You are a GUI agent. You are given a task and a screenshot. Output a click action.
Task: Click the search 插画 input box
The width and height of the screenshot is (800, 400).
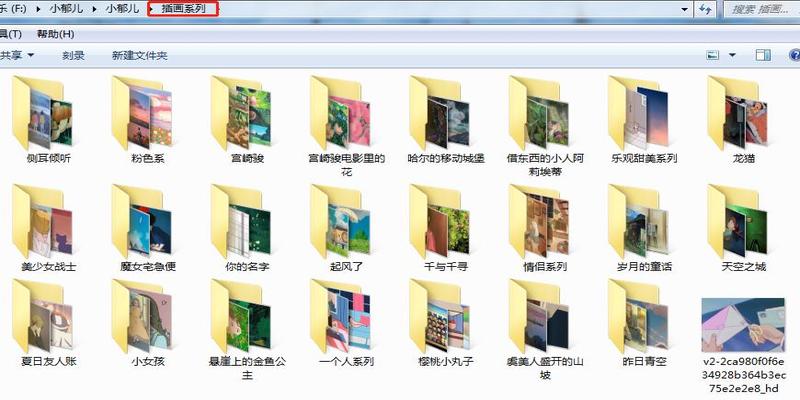pyautogui.click(x=761, y=9)
